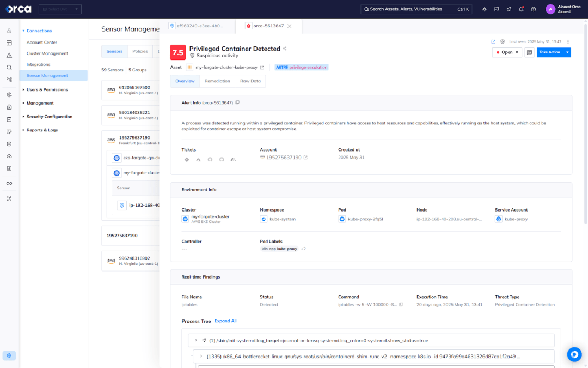Open more options kebab menu
The image size is (588, 368).
tap(568, 41)
